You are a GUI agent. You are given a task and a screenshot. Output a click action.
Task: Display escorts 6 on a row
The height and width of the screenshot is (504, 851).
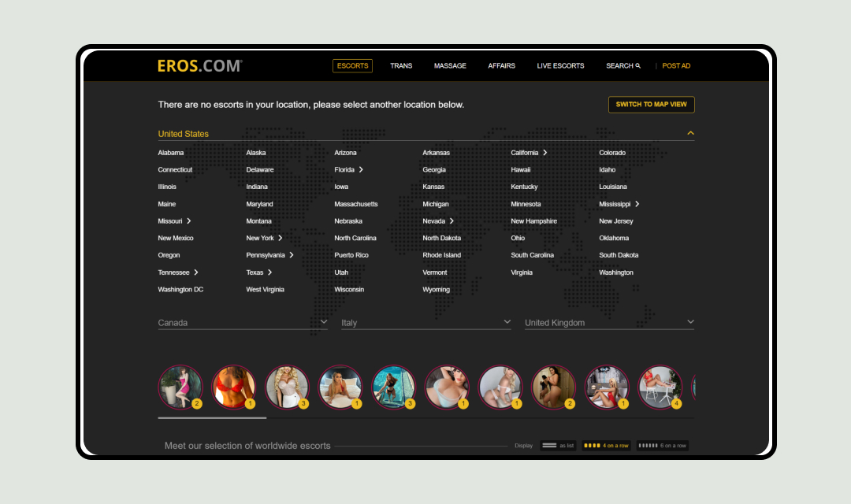click(662, 445)
